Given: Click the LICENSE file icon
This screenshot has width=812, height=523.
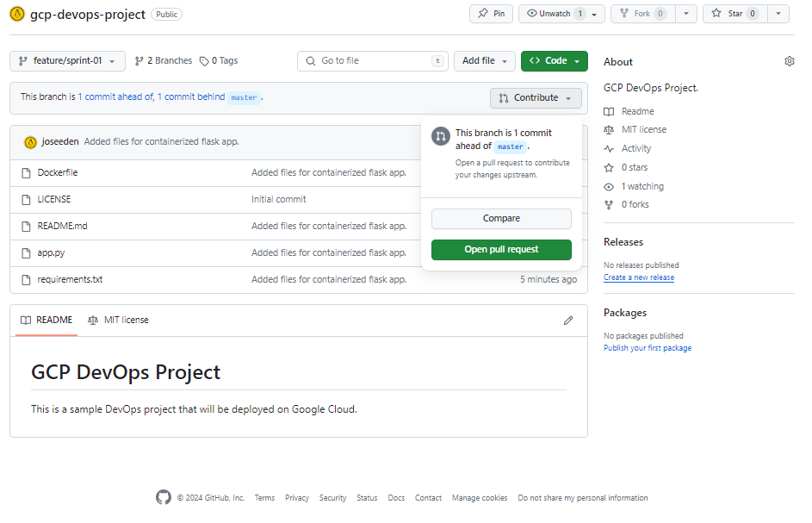Looking at the screenshot, I should click(x=26, y=200).
